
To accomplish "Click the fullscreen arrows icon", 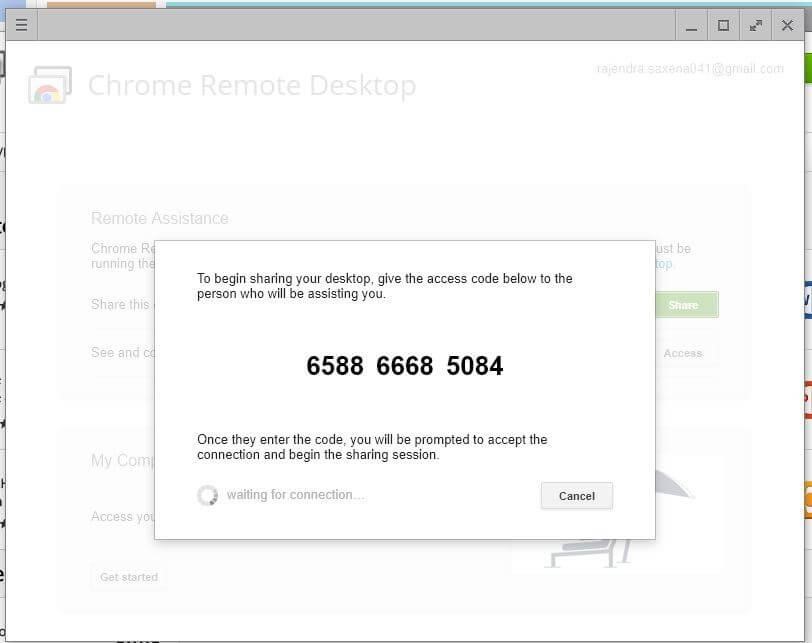I will (756, 25).
